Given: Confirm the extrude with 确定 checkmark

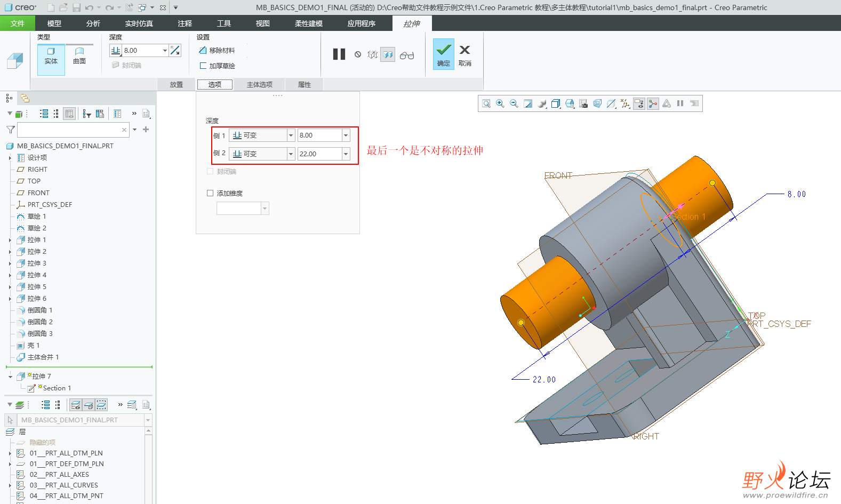Looking at the screenshot, I should pos(443,54).
